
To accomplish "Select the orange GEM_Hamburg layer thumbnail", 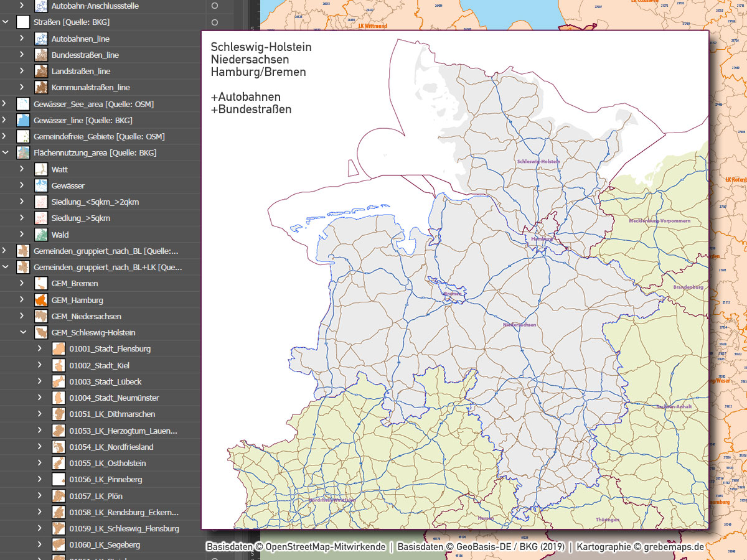I will 40,299.
